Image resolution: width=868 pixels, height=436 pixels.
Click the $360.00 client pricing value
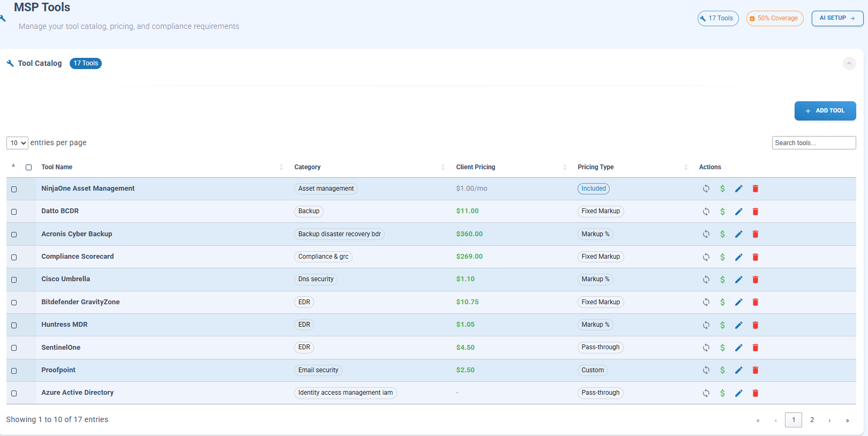[469, 234]
